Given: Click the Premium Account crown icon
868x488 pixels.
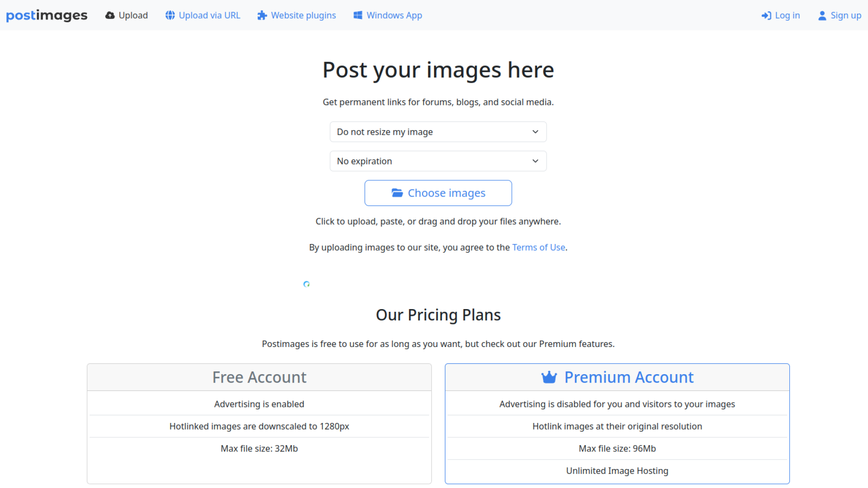Looking at the screenshot, I should tap(549, 377).
